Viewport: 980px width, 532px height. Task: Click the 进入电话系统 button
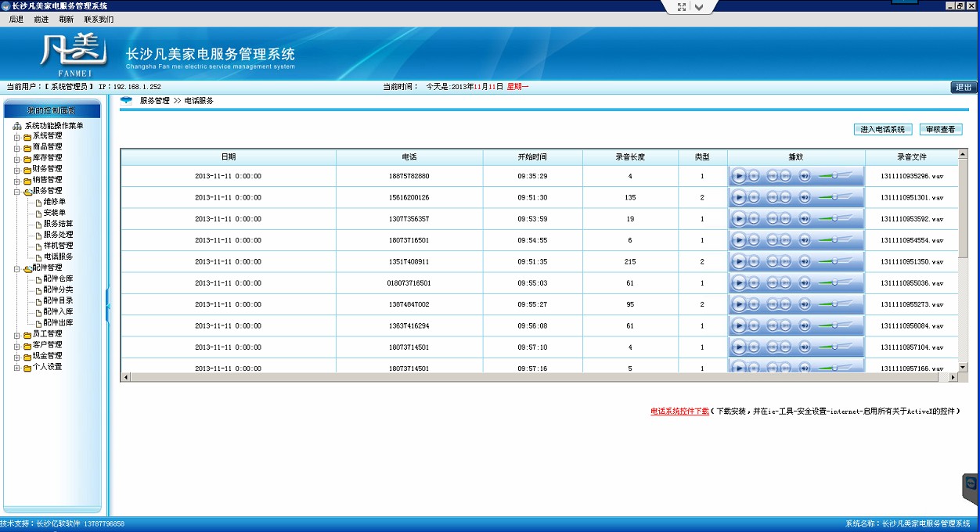click(883, 130)
